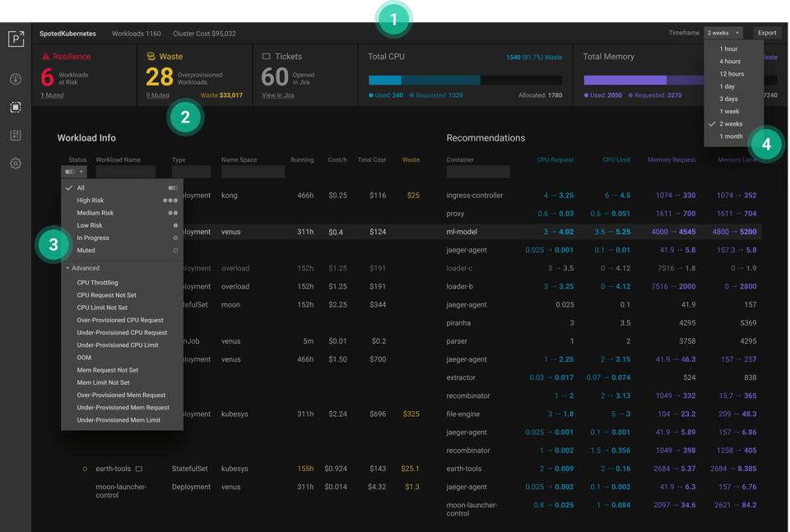The image size is (790, 532).
Task: Click the Total CPU usage bar
Action: [x=465, y=80]
